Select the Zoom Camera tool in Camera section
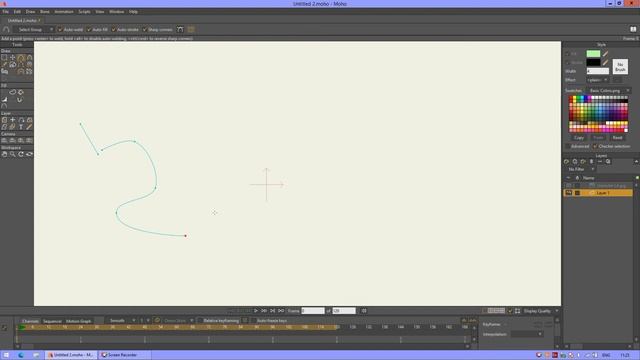This screenshot has width=640, height=360. point(13,140)
